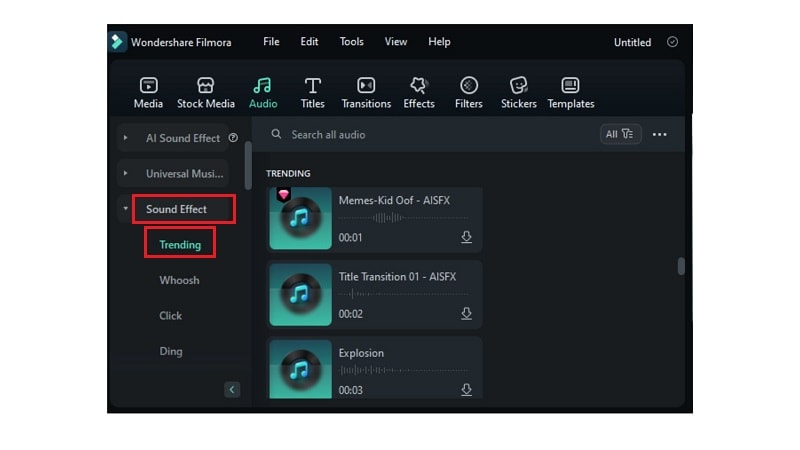
Task: Click the "Memes-Kid Oof - AISFX" title
Action: tap(394, 201)
